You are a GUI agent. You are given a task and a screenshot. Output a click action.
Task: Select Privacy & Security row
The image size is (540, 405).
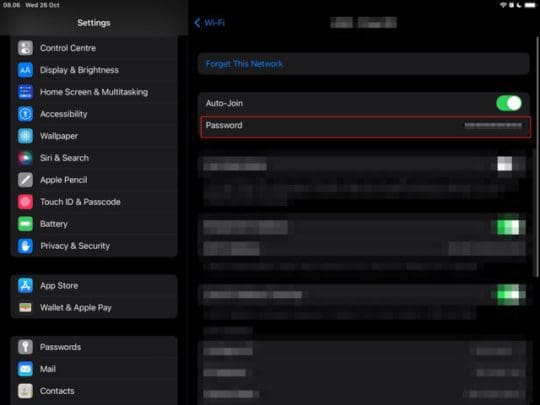94,246
